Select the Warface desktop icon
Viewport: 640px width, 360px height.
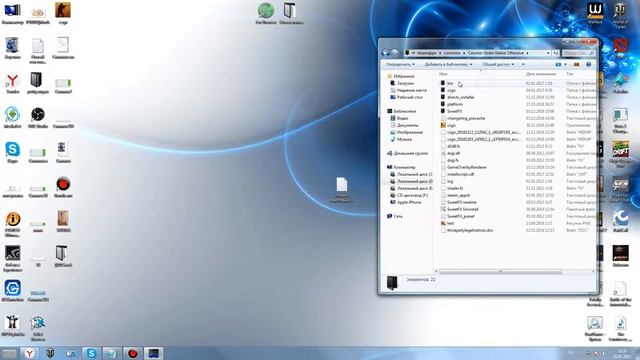tap(595, 13)
